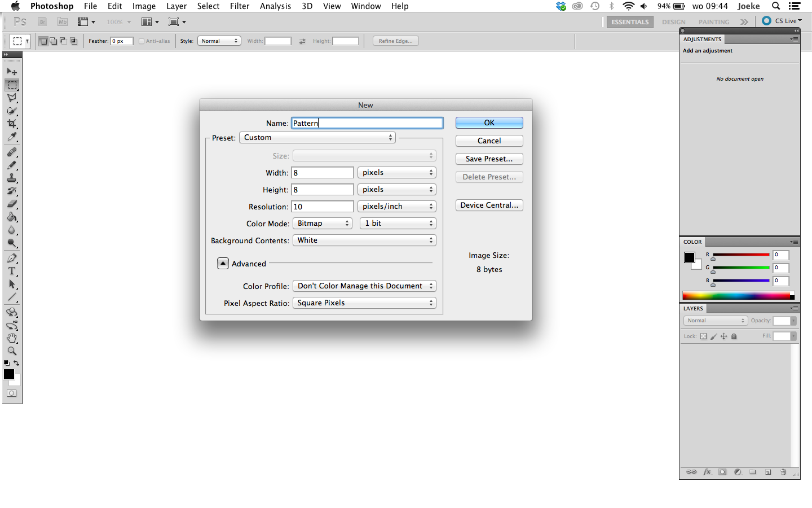Viewport: 812px width, 508px height.
Task: Select the 3D Orbit camera tool
Action: 12,325
